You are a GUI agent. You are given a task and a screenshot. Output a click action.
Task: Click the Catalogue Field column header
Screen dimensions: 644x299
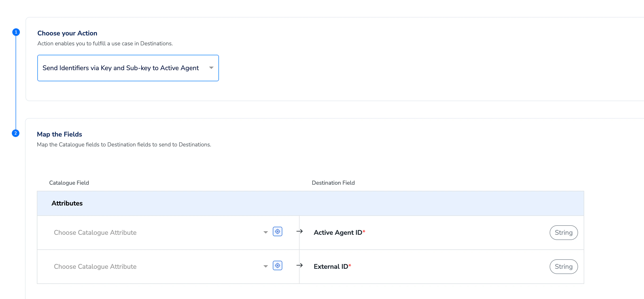click(x=69, y=183)
